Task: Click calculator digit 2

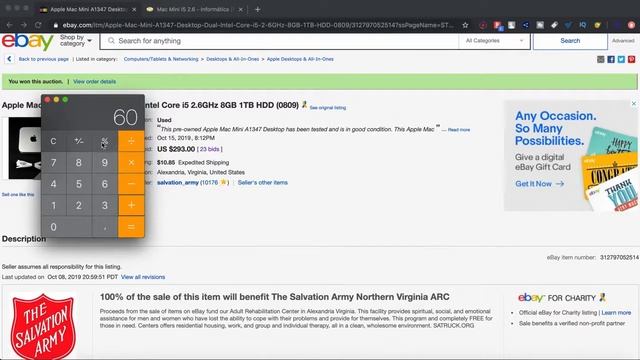Action: (79, 205)
